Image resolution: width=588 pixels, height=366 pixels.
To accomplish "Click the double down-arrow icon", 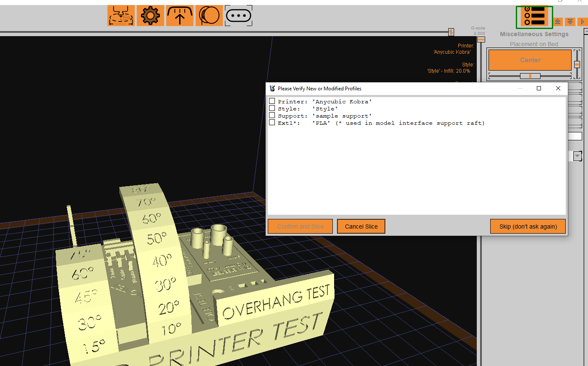I will coord(570,21).
